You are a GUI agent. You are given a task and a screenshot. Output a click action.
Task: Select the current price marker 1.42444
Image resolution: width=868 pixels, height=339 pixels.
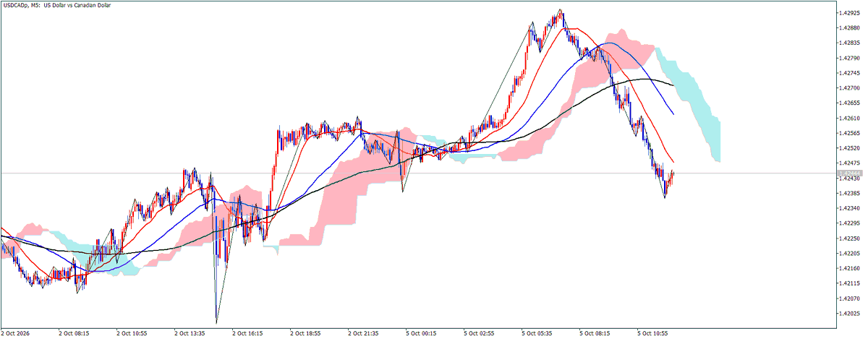(850, 173)
